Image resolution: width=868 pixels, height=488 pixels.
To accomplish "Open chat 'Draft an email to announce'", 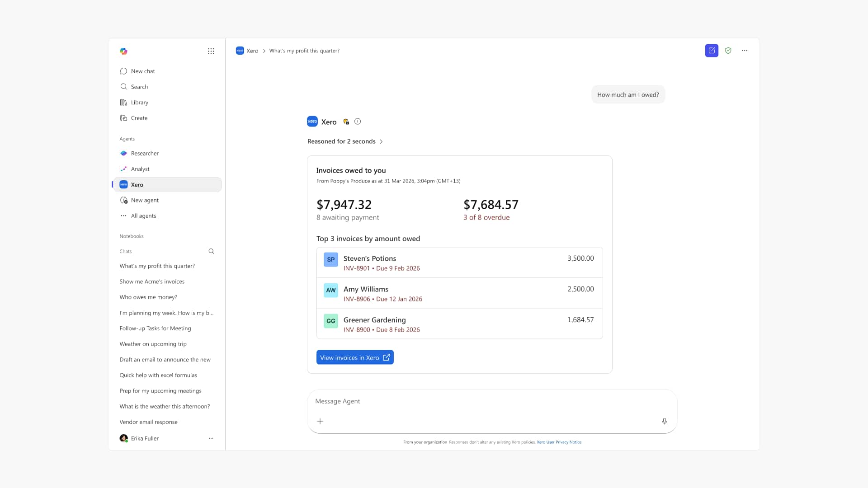I will [x=165, y=360].
